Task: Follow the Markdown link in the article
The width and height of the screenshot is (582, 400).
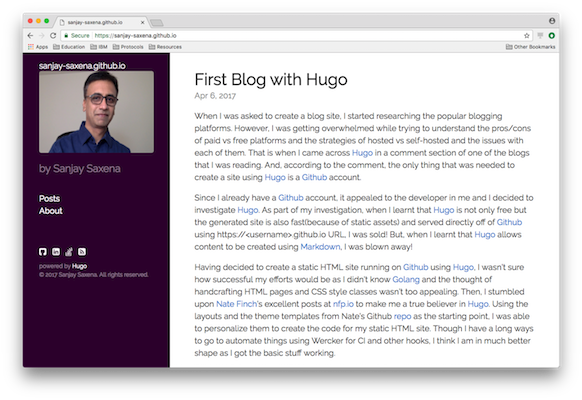Action: coord(320,247)
